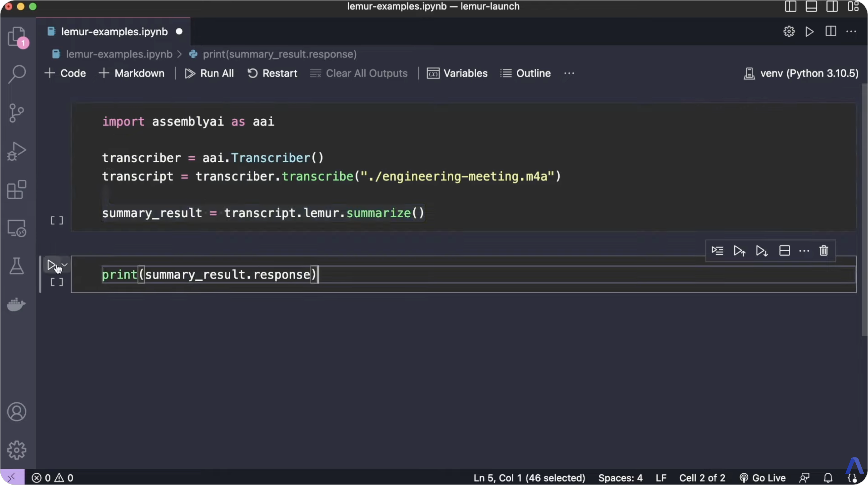Click the notebook vertical scrollbar
868x485 pixels.
(864, 209)
